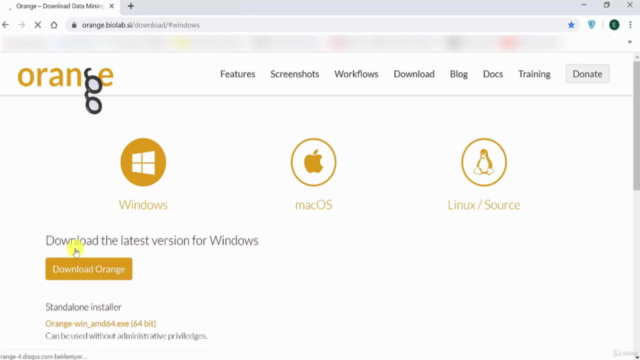The width and height of the screenshot is (640, 360).
Task: Open a new browser tab
Action: click(131, 6)
